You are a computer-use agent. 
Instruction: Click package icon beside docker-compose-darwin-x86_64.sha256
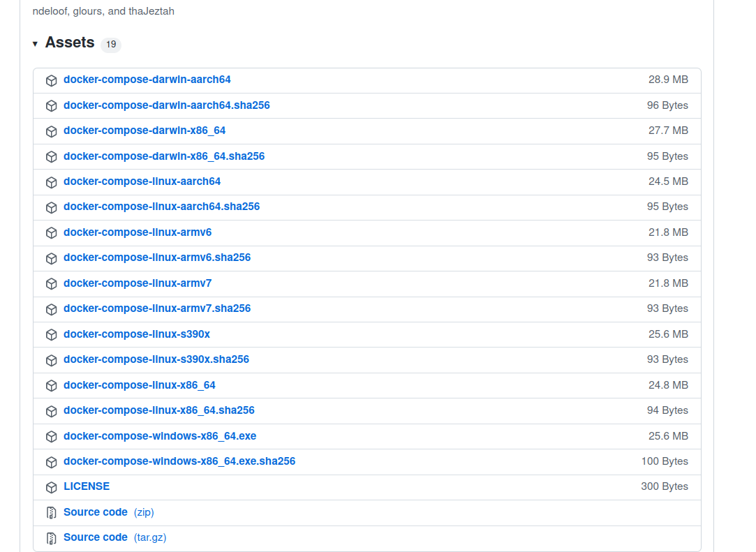point(52,157)
